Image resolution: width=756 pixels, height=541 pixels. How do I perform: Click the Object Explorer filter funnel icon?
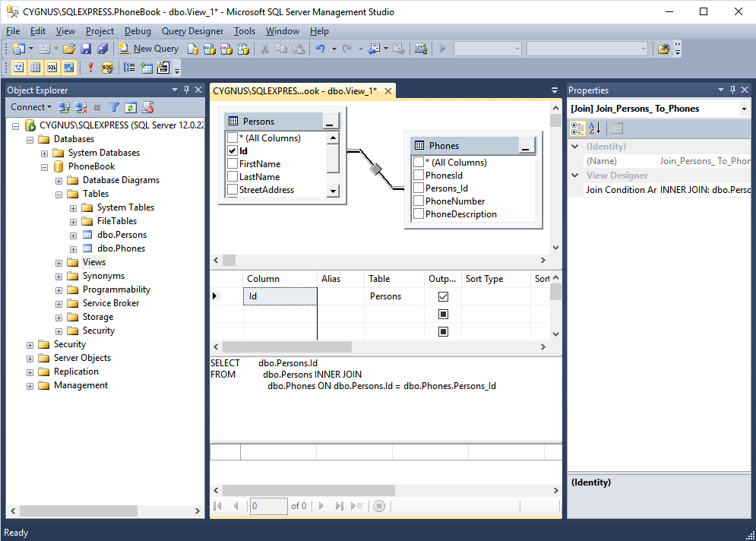pos(114,108)
